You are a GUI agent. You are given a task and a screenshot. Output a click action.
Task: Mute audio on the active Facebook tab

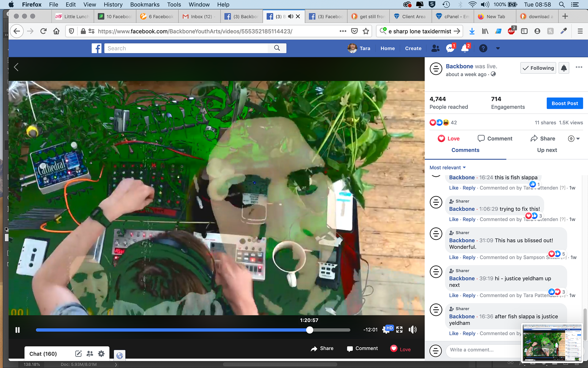(x=291, y=17)
